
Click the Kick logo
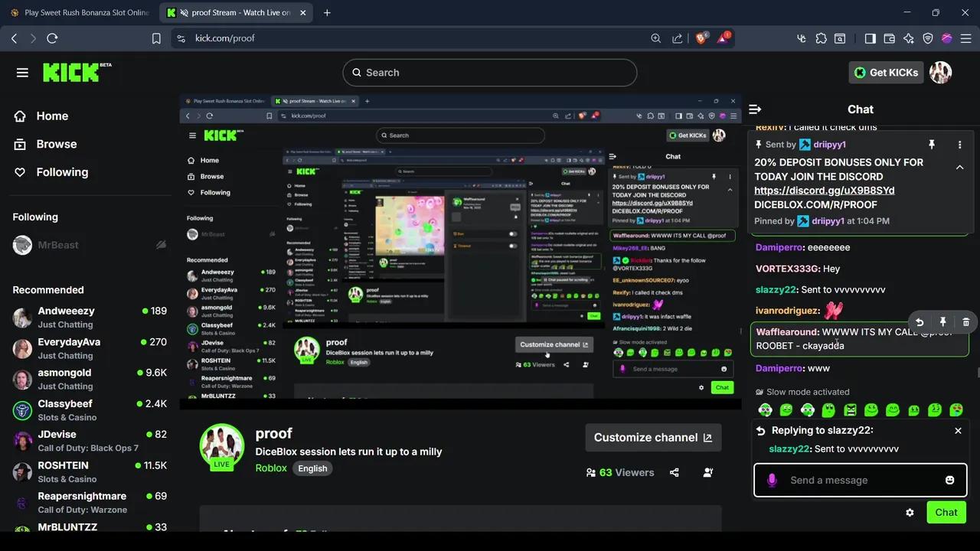(70, 72)
